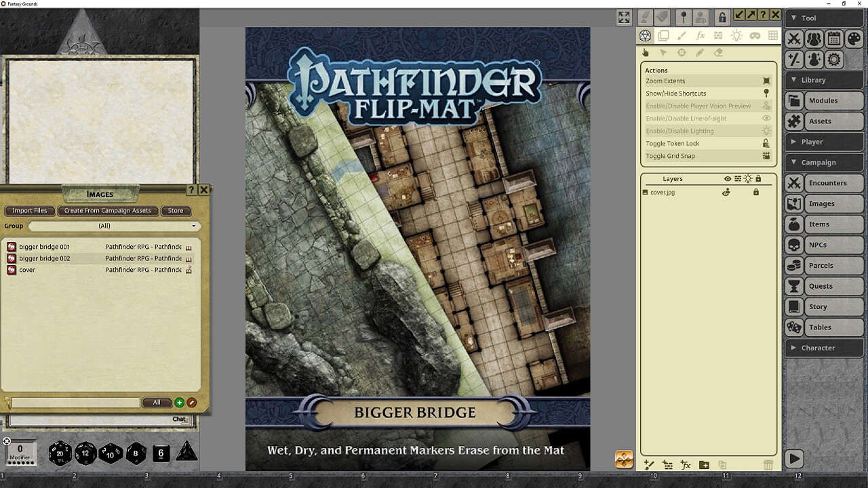Open the Store from the Images window

tap(176, 211)
